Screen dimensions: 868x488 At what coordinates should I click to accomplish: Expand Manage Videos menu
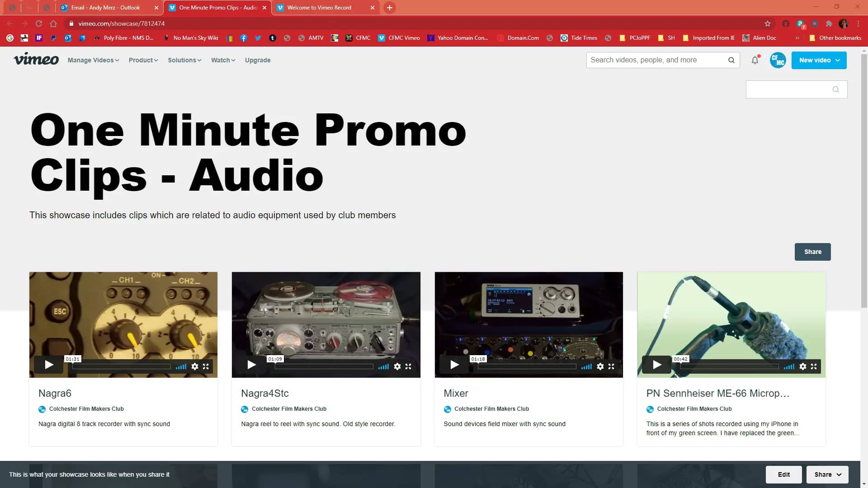click(94, 60)
